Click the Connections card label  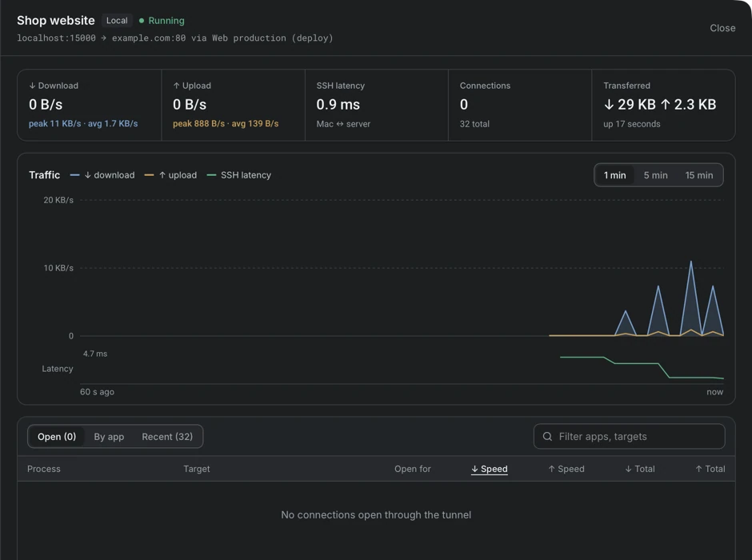pyautogui.click(x=485, y=86)
